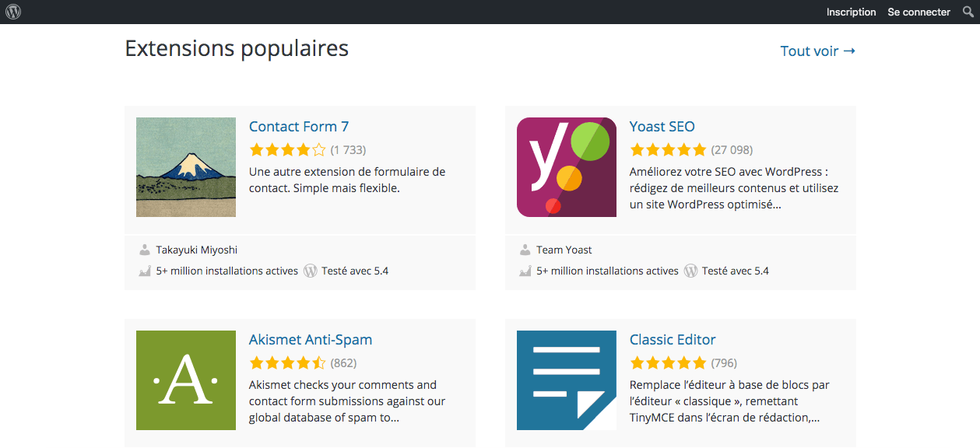Viewport: 980px width, 448px height.
Task: Click the Yoast SEO plugin icon
Action: click(567, 167)
